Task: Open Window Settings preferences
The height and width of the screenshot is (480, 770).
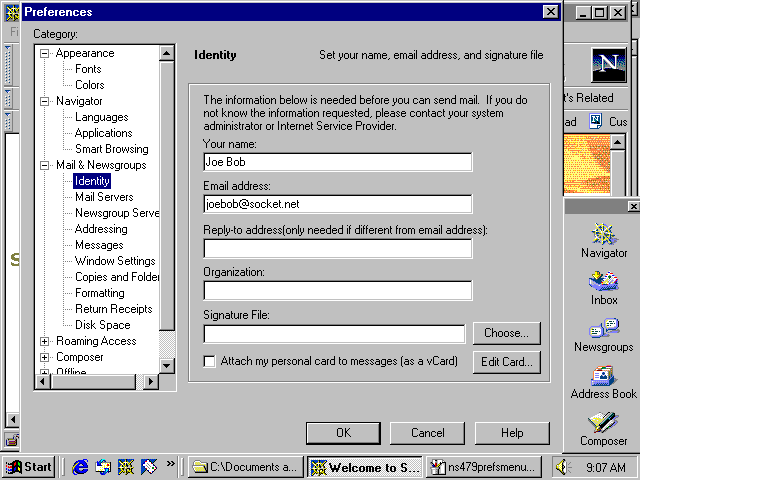Action: 115,261
